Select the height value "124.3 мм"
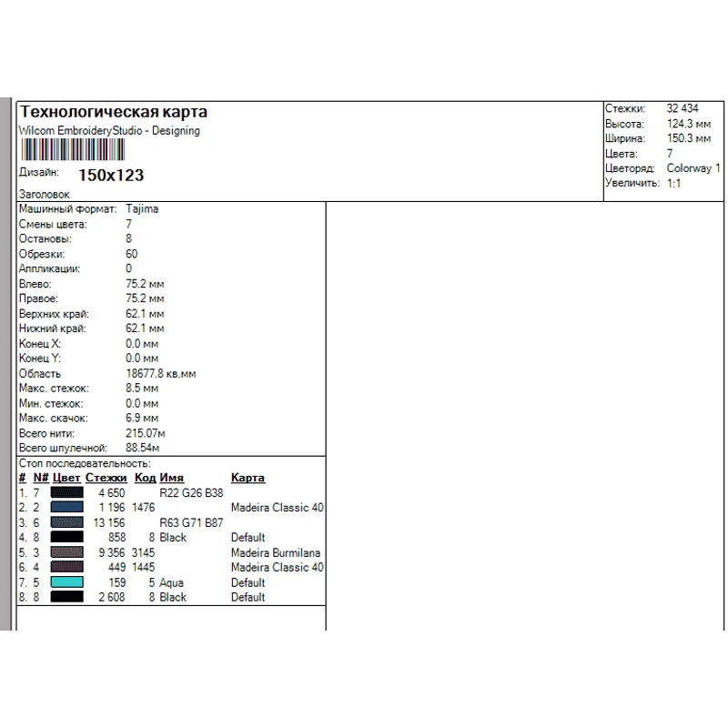728x728 pixels. [x=689, y=124]
